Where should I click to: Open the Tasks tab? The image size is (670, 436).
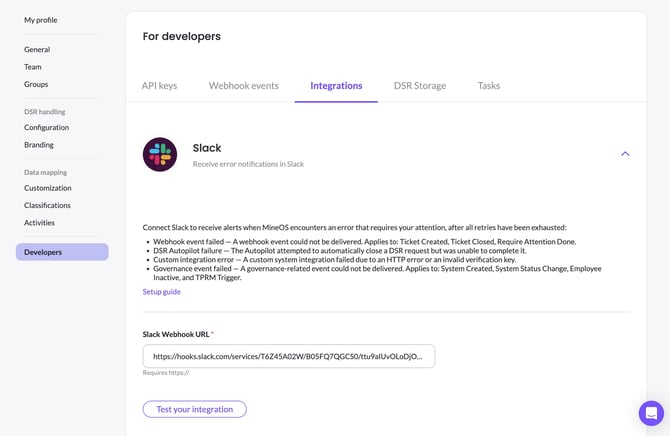coord(489,86)
